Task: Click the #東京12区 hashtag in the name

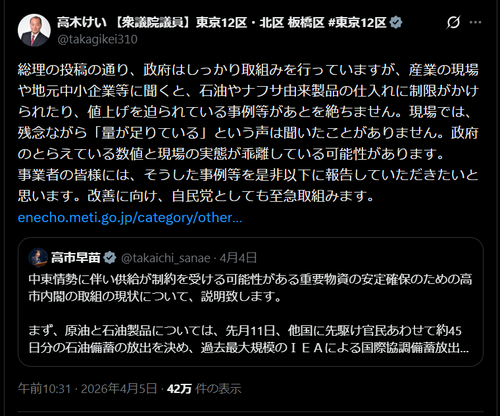Action: pyautogui.click(x=357, y=23)
